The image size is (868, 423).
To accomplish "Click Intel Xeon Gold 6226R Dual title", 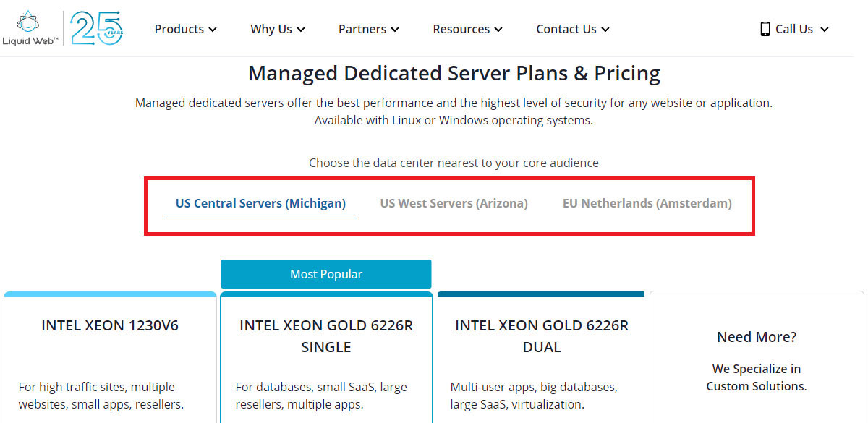I will coord(542,336).
